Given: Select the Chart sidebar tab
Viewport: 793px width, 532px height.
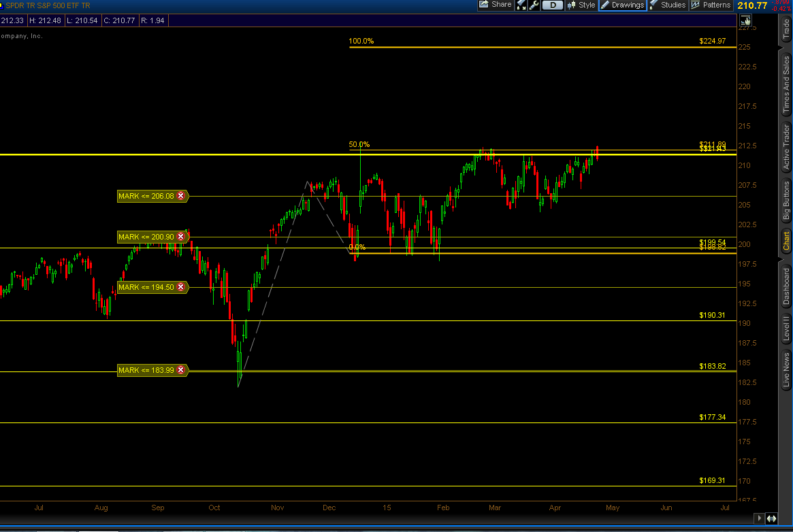Looking at the screenshot, I should (786, 241).
